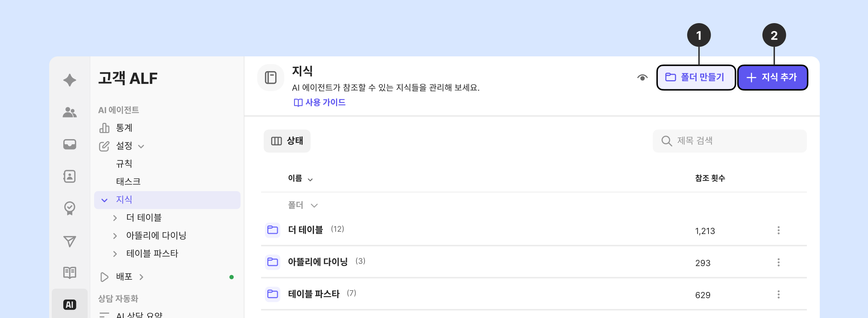
Task: Open the 태스크 settings menu item
Action: point(128,181)
